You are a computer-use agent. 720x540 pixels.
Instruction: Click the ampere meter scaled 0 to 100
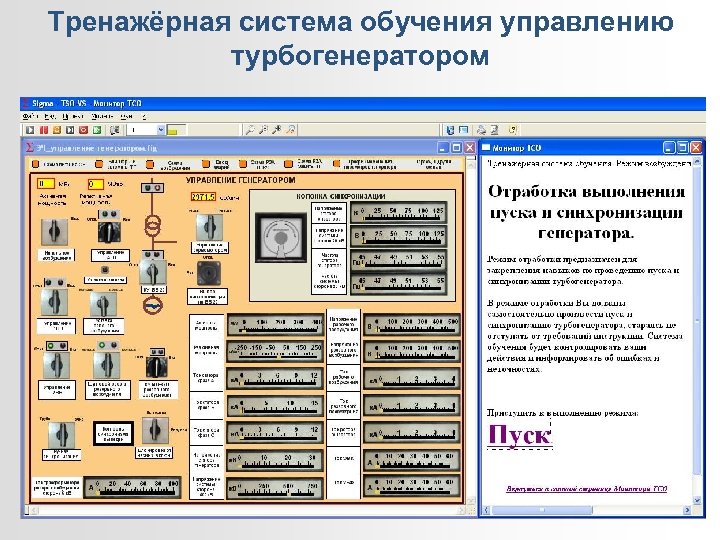(x=132, y=487)
